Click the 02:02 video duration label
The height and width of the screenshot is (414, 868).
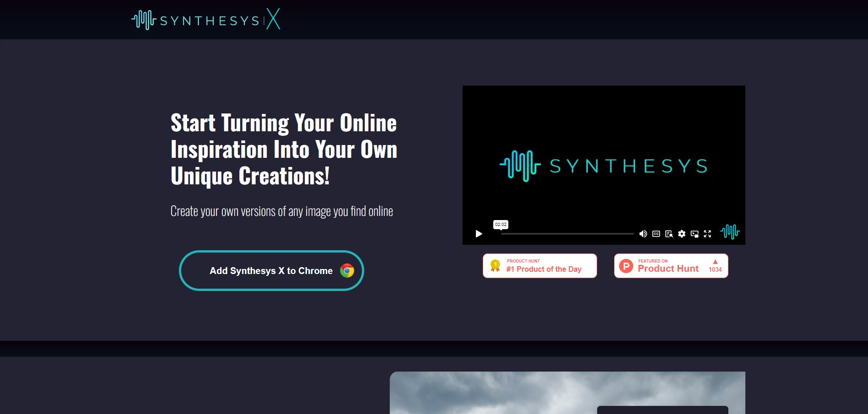point(501,225)
